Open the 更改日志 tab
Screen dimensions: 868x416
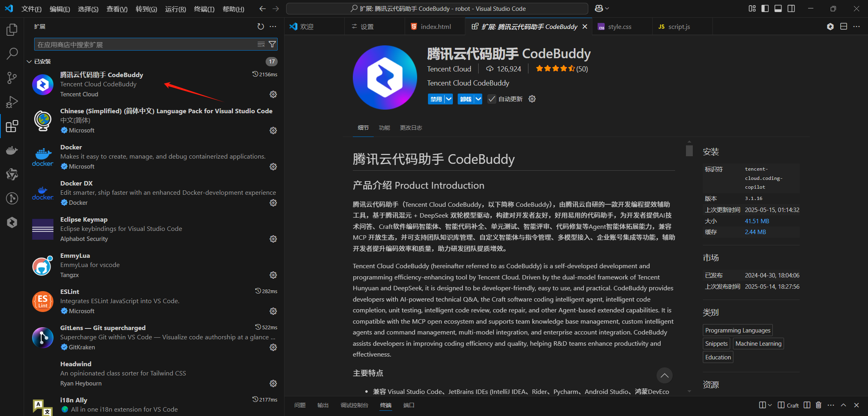[x=411, y=128]
